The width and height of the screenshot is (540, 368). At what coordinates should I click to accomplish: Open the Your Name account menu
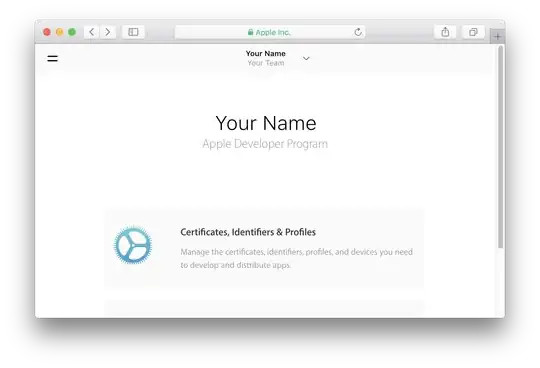point(266,54)
